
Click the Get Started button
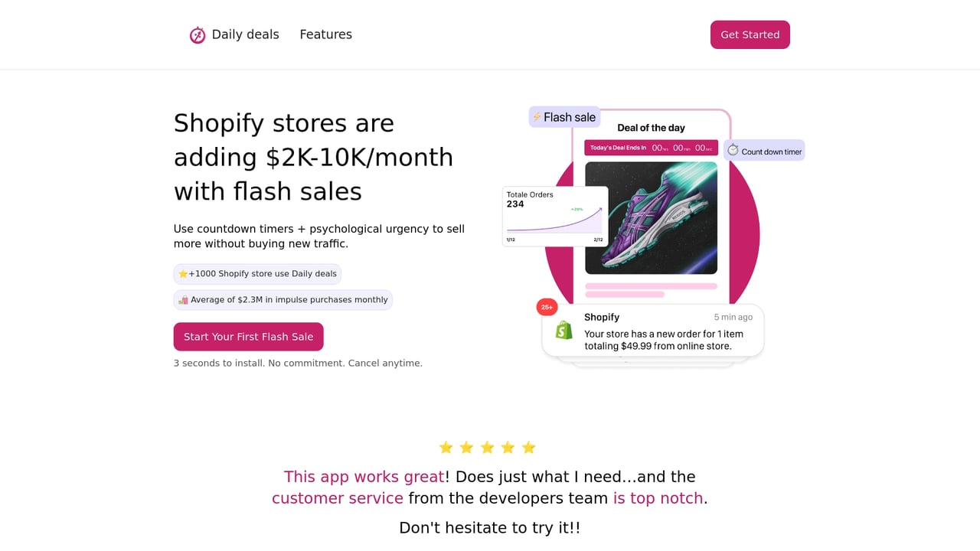(750, 34)
